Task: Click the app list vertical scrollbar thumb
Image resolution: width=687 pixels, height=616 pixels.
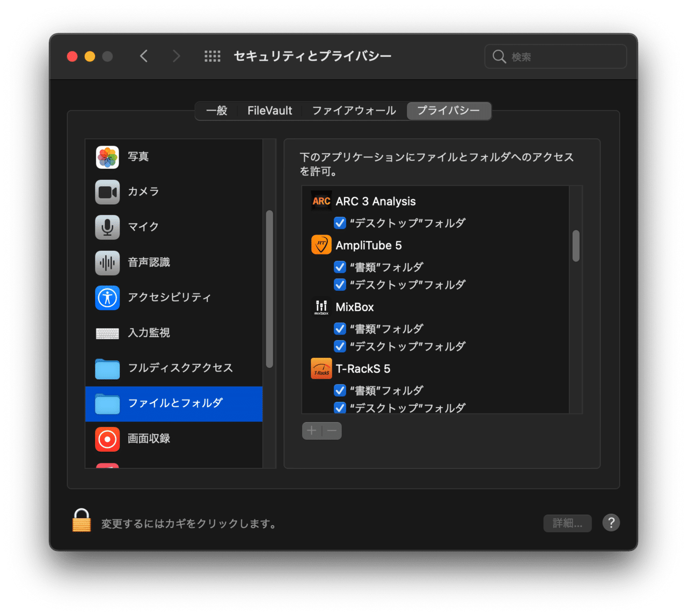Action: pos(576,245)
